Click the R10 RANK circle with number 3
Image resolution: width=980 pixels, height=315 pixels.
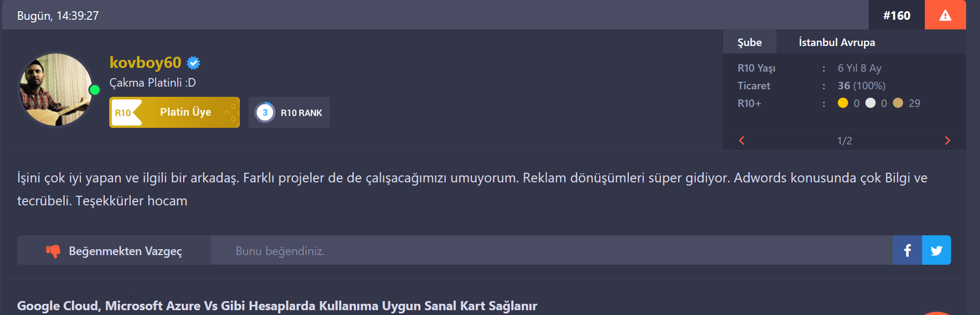click(265, 112)
